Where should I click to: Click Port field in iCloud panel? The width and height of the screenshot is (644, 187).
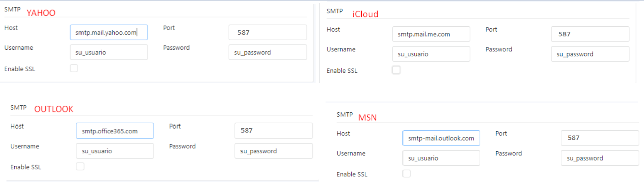point(590,34)
